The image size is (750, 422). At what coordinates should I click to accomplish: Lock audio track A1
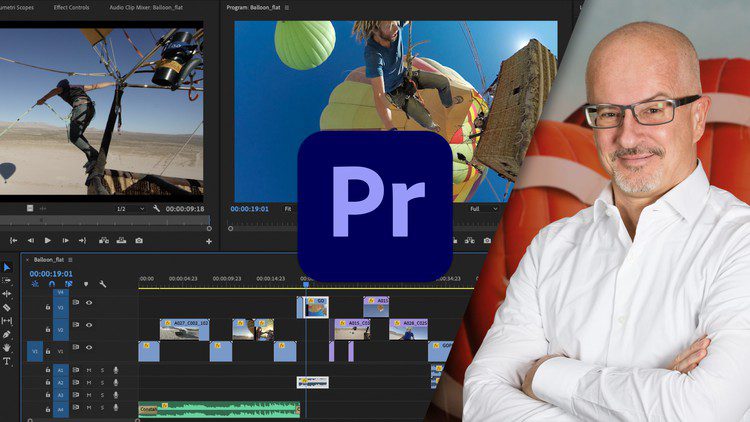coord(48,370)
